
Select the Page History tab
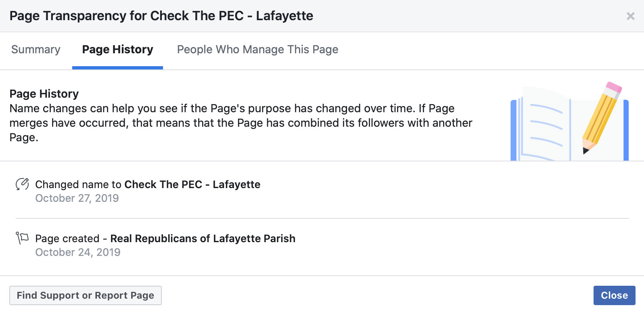(117, 50)
